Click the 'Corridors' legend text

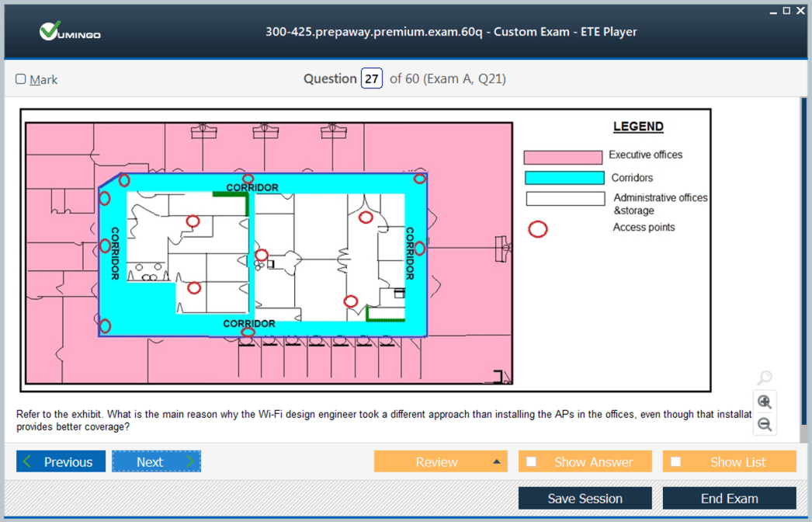point(632,178)
